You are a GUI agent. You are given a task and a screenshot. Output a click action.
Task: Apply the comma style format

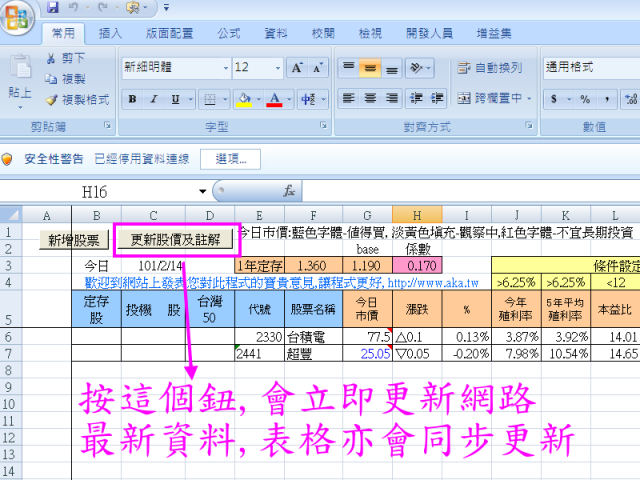pos(607,99)
